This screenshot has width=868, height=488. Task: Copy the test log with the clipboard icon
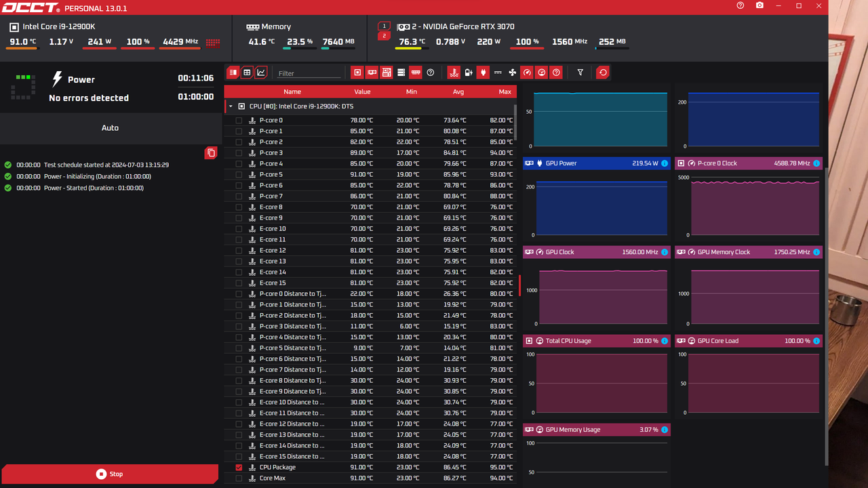click(x=211, y=153)
